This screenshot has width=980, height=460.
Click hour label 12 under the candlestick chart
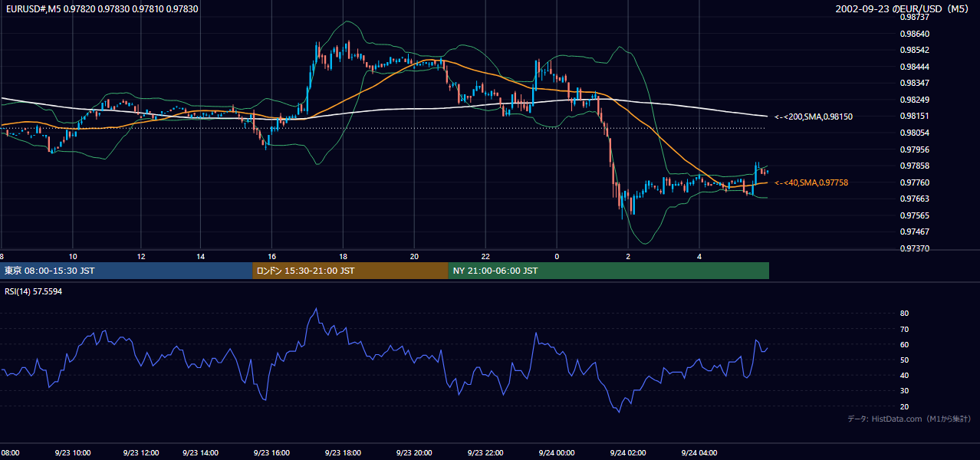coord(141,256)
